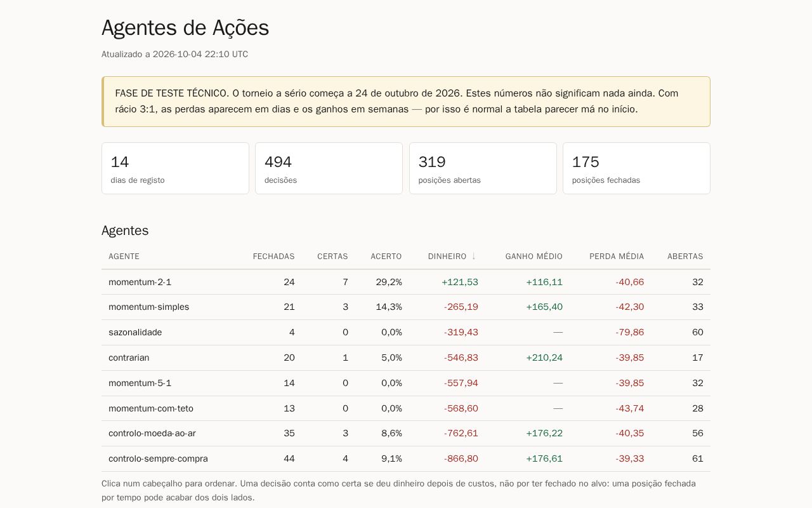The width and height of the screenshot is (812, 508).
Task: Select the sazonalidade agent name
Action: 135,333
